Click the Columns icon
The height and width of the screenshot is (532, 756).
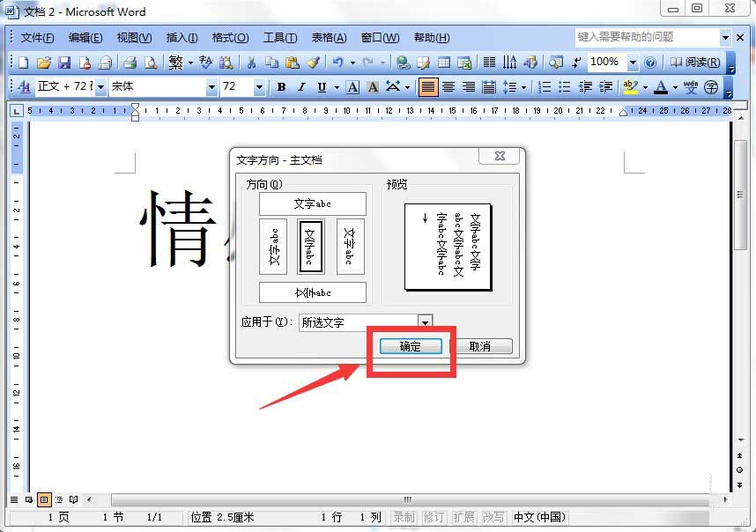pyautogui.click(x=489, y=63)
